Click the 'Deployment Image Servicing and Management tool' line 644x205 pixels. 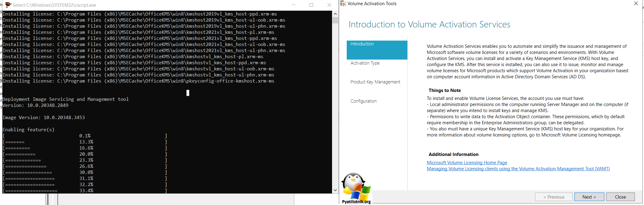click(66, 99)
